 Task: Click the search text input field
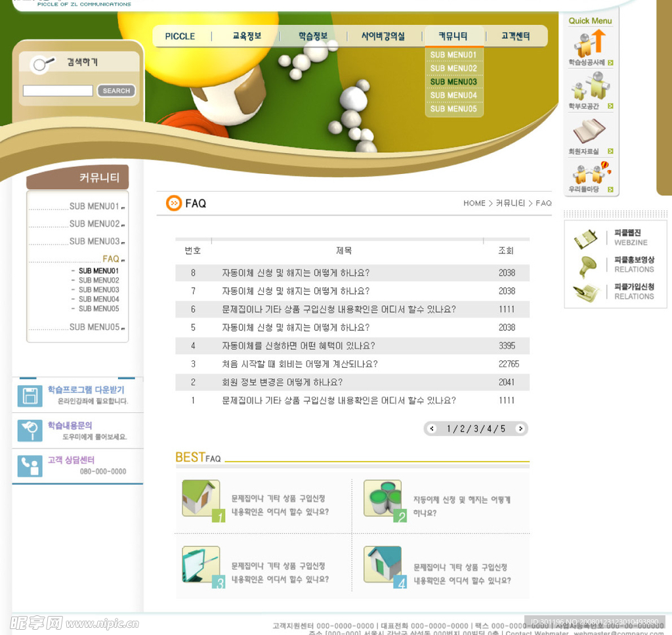coord(58,91)
